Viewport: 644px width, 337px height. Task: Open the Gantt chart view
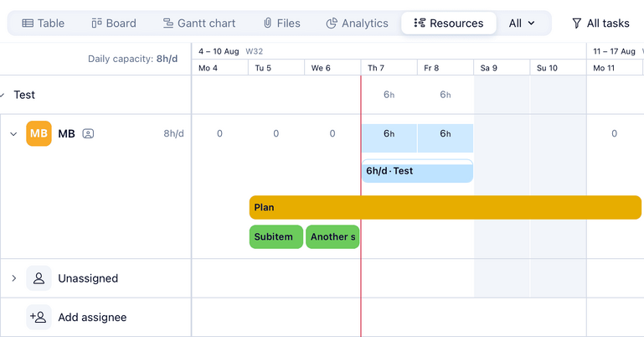(x=199, y=23)
